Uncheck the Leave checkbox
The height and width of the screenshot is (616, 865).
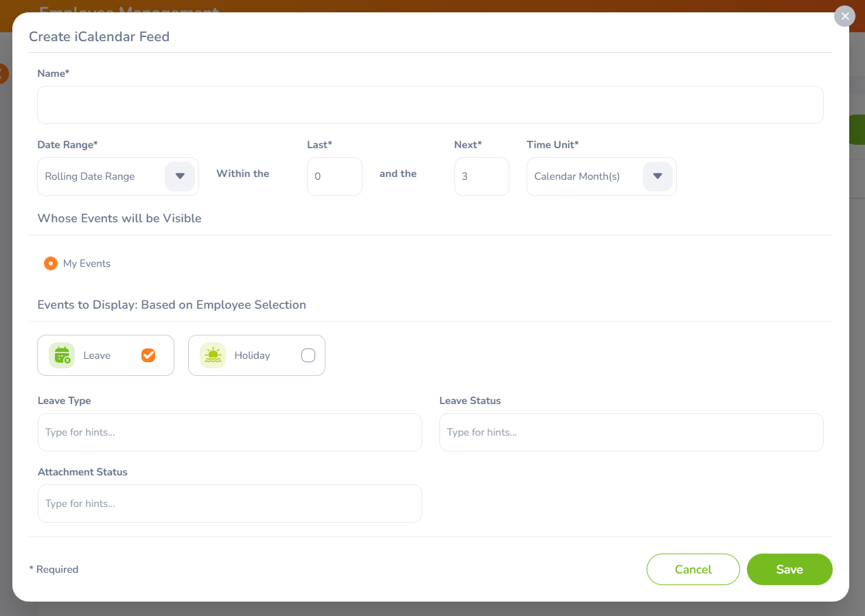coord(148,355)
